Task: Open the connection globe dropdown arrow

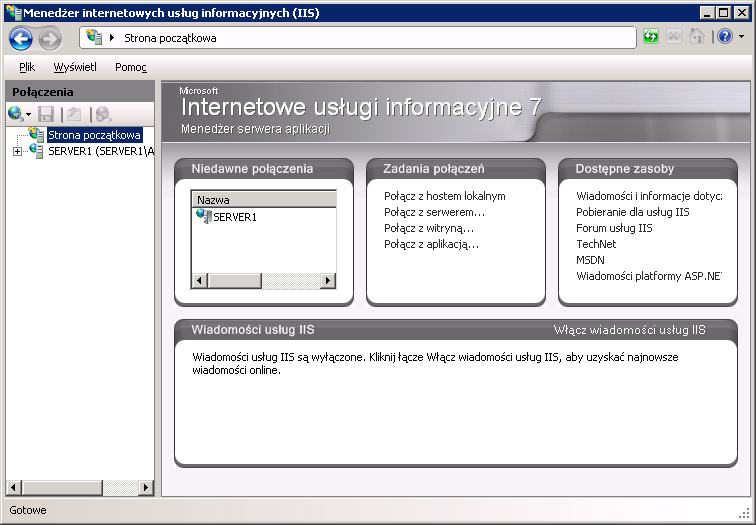Action: point(28,115)
